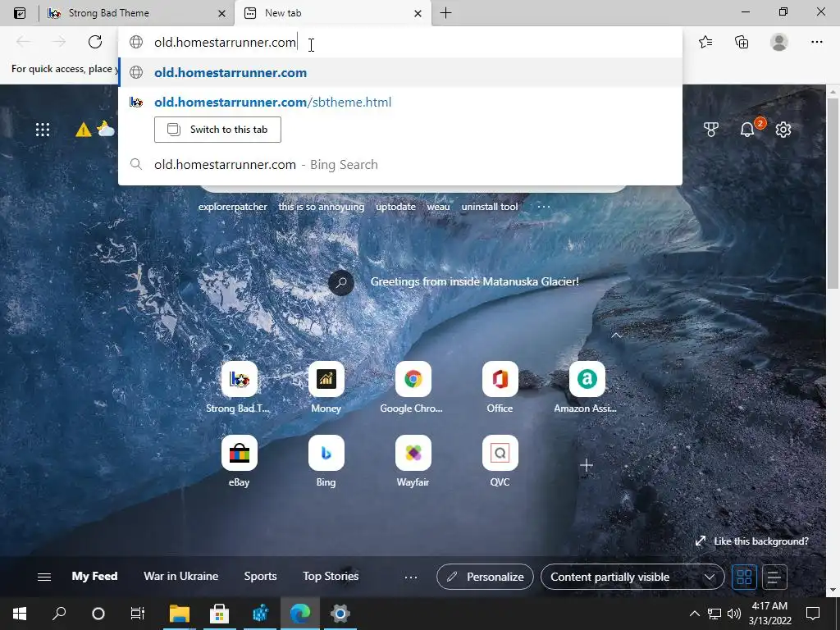Open Content partially visible dropdown
Image resolution: width=840 pixels, height=630 pixels.
click(632, 577)
